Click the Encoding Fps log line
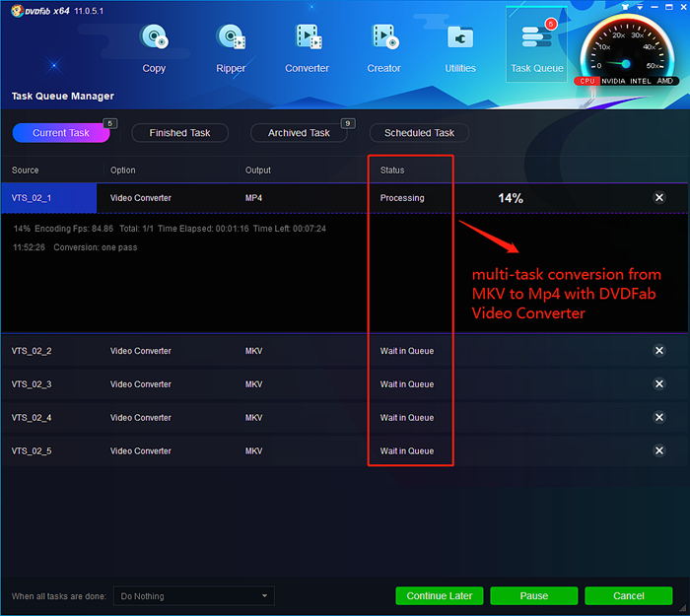 (170, 229)
